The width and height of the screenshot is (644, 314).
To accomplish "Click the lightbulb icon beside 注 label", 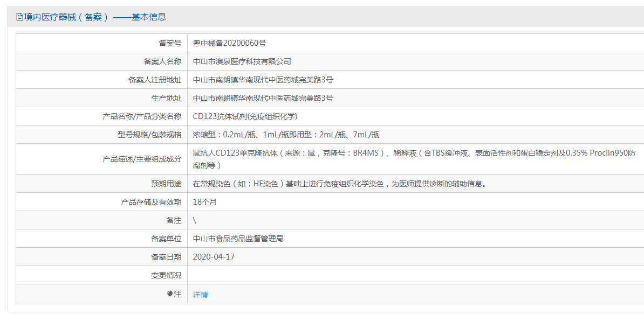I will pos(170,294).
